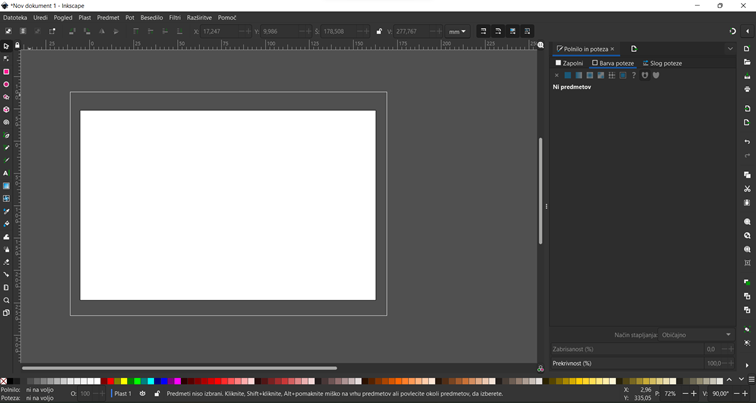Open Način stapljanja Običajno dropdown
This screenshot has height=403, width=756.
coord(696,335)
